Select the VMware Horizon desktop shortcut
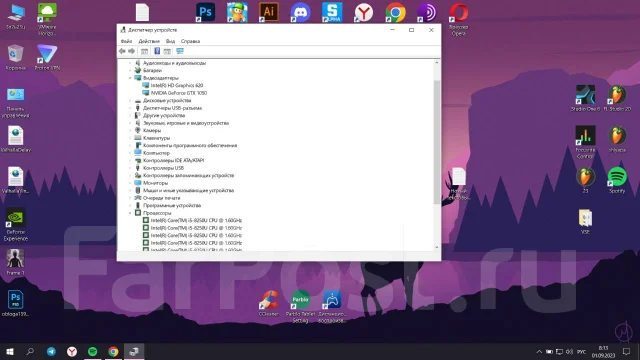This screenshot has height=360, width=640. tap(47, 19)
